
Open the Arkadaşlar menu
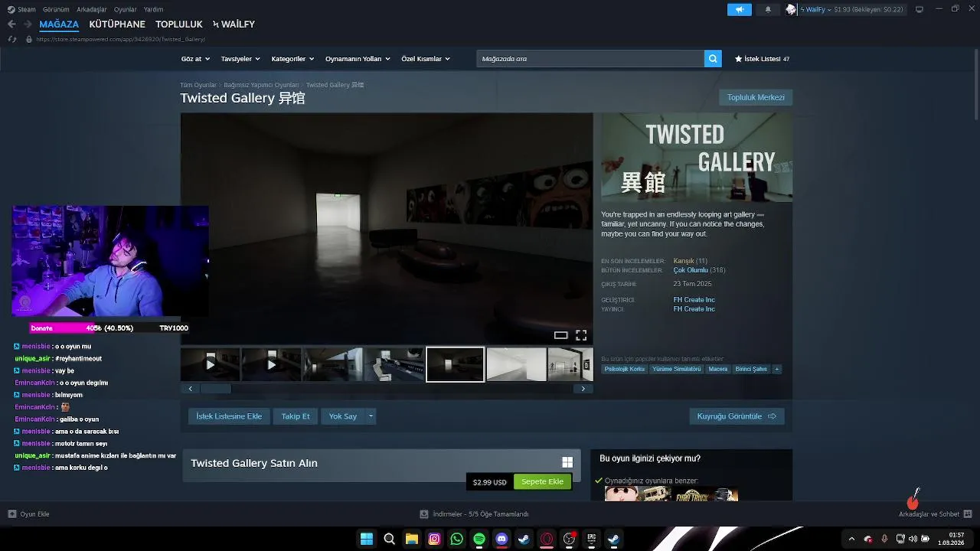[x=92, y=9]
